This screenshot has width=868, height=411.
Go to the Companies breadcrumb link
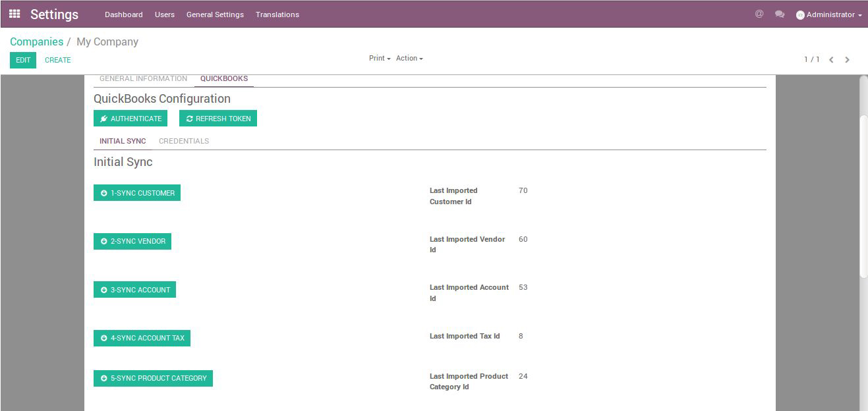(x=36, y=41)
